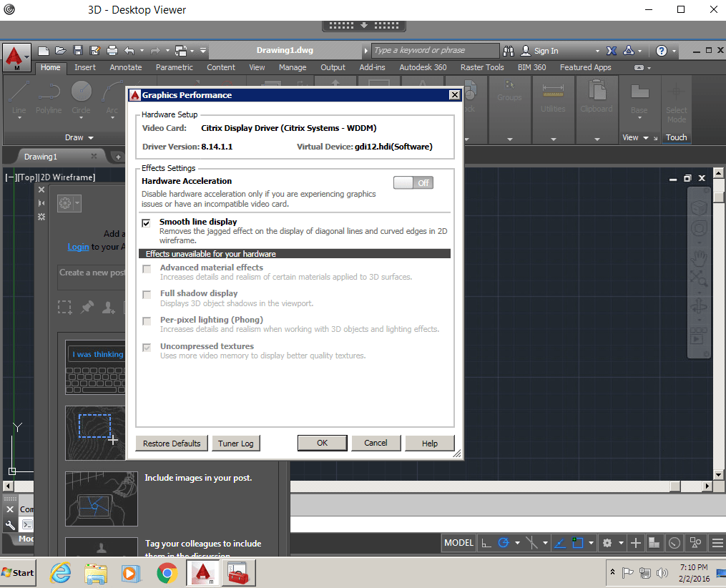This screenshot has height=588, width=726.
Task: Click the Windows Start button
Action: click(x=18, y=573)
